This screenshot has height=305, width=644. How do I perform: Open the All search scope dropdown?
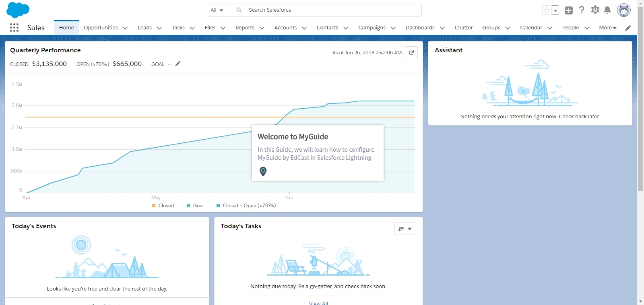pos(217,10)
